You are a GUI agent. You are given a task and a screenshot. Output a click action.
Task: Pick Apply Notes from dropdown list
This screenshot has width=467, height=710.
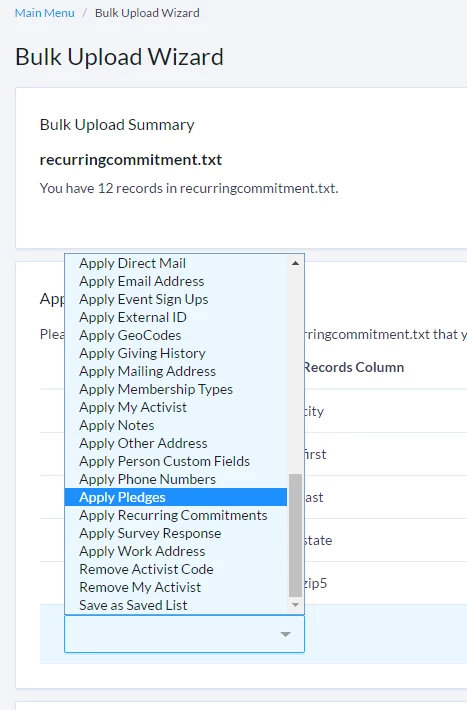coord(176,425)
